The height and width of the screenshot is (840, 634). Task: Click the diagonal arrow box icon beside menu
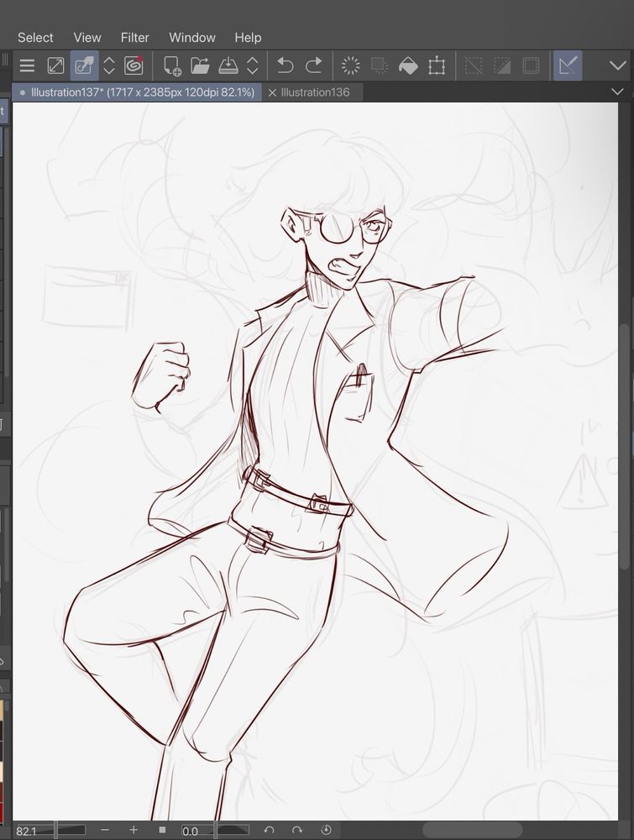tap(55, 66)
